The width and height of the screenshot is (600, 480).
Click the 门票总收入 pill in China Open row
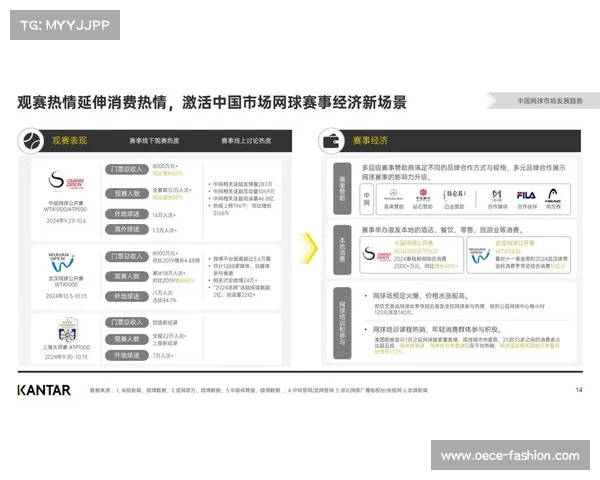coord(127,169)
